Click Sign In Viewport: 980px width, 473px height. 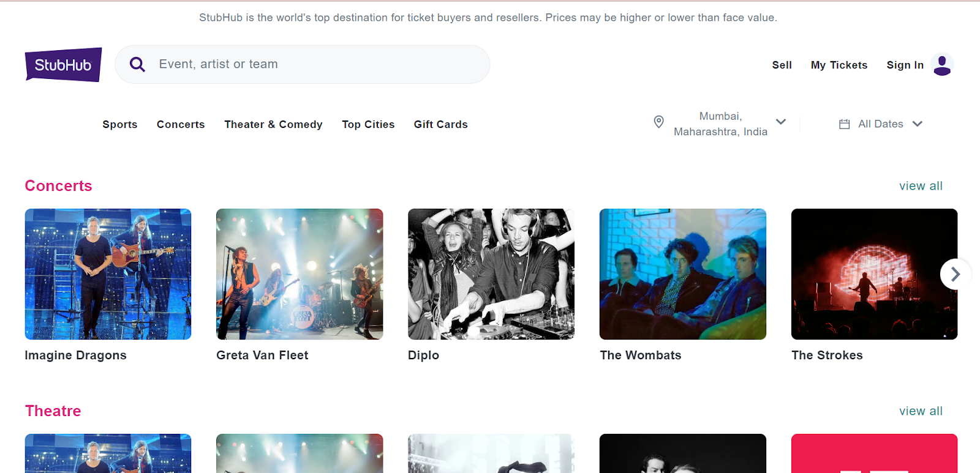[x=905, y=65]
